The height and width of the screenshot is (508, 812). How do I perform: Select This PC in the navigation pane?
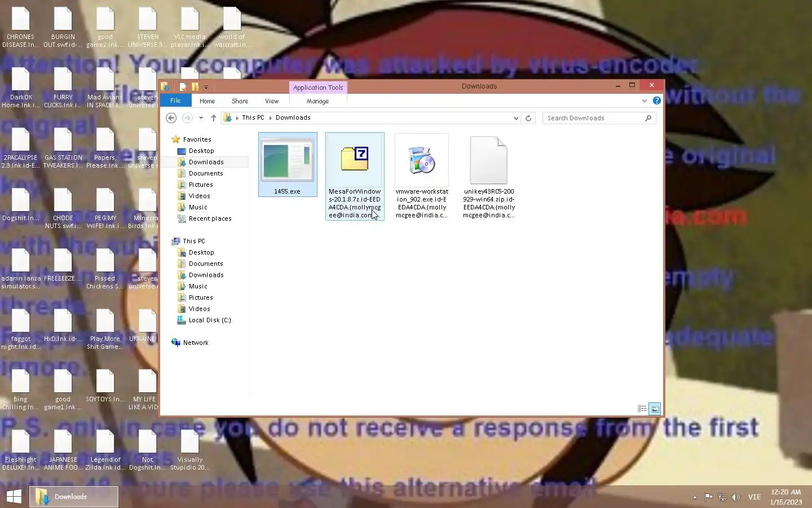(194, 241)
